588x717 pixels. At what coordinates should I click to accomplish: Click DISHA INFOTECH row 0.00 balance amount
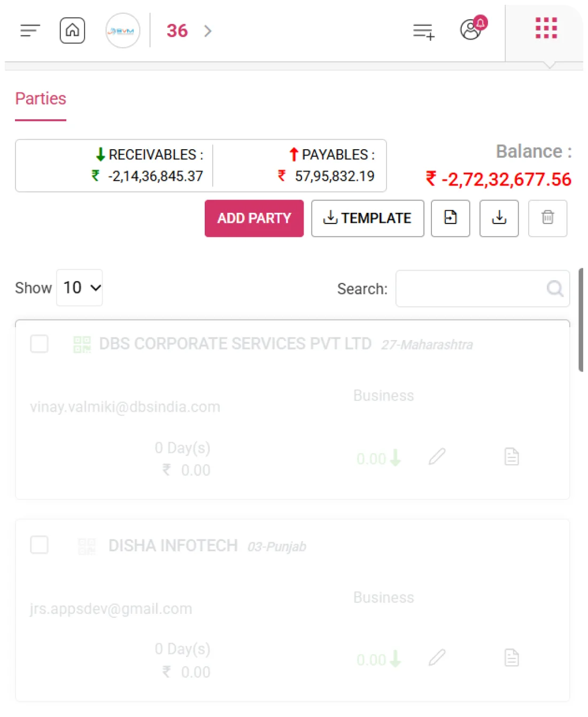tap(372, 660)
